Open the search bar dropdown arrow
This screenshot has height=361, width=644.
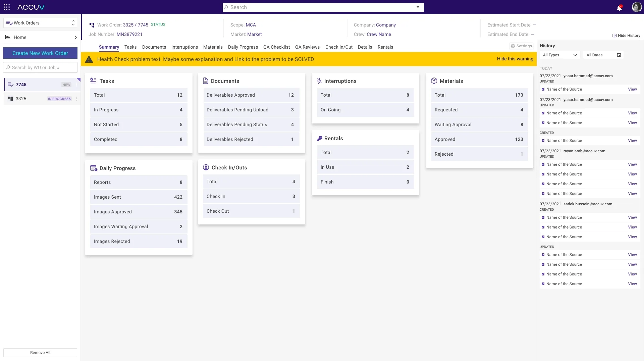tap(418, 7)
